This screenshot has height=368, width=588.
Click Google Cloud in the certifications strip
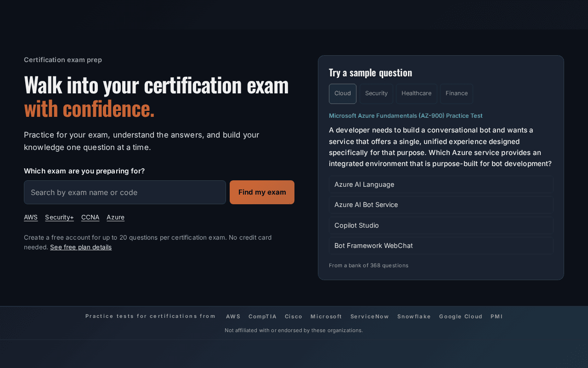[x=461, y=316]
